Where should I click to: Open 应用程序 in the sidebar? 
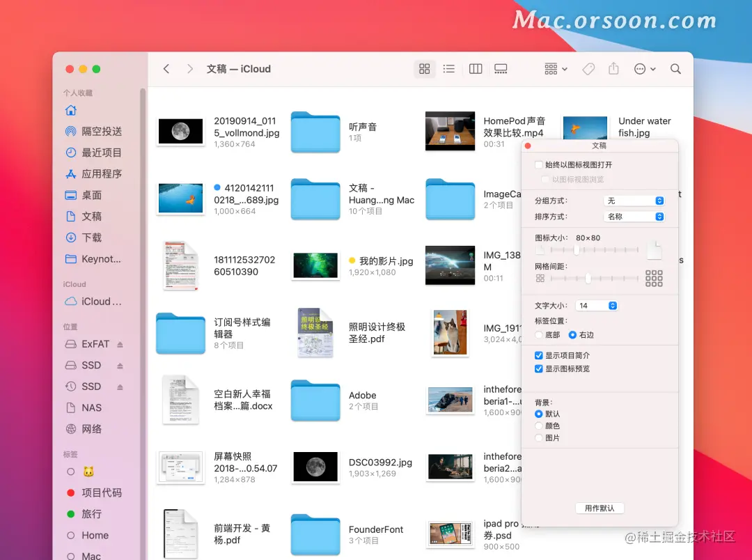tap(93, 173)
